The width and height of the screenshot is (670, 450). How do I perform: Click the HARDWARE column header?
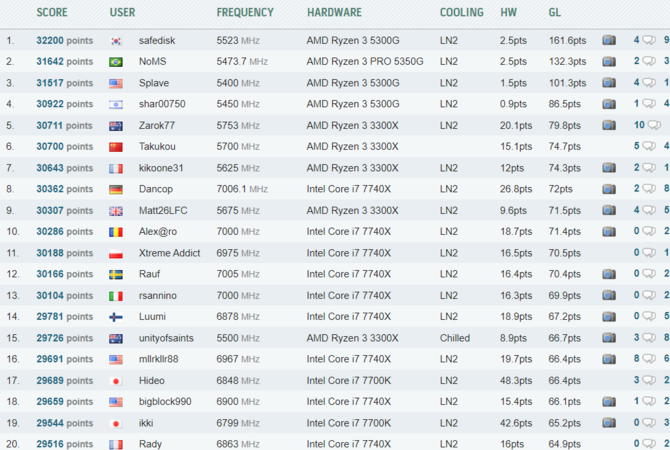click(x=334, y=12)
